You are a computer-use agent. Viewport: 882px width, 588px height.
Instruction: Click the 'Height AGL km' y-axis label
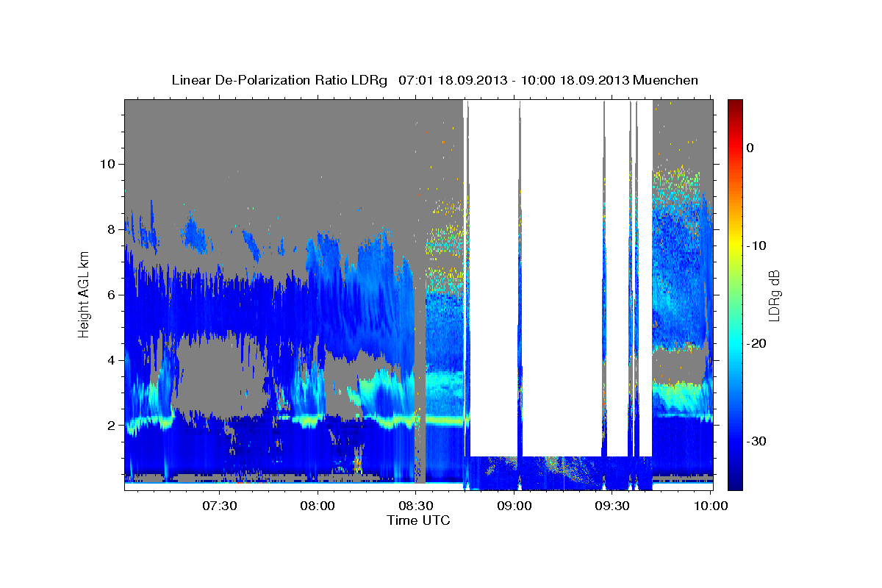pyautogui.click(x=84, y=295)
